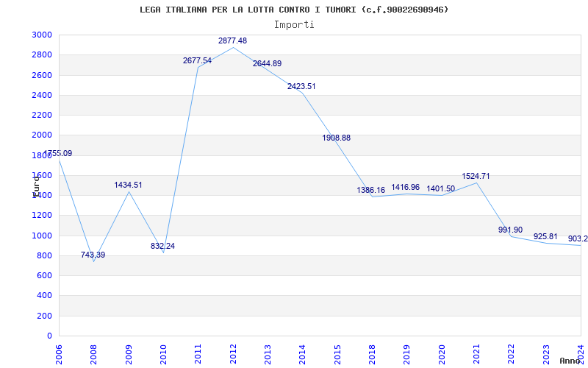Select the 832.24 data label

click(162, 247)
